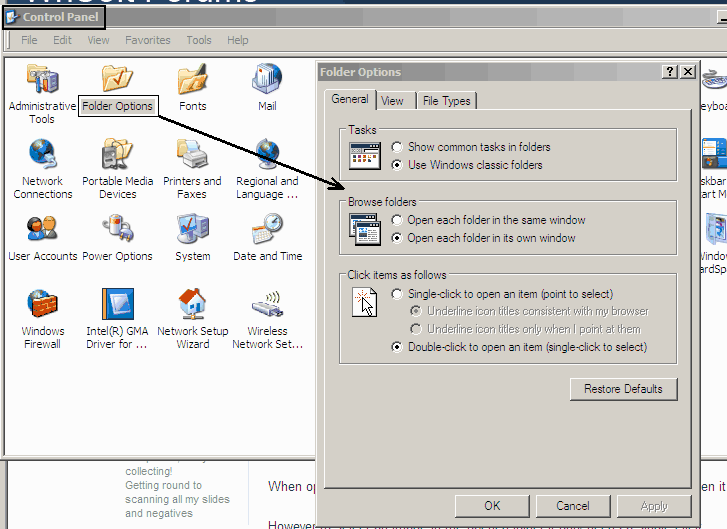Switch to the File Types tab
The image size is (727, 529).
pos(446,101)
